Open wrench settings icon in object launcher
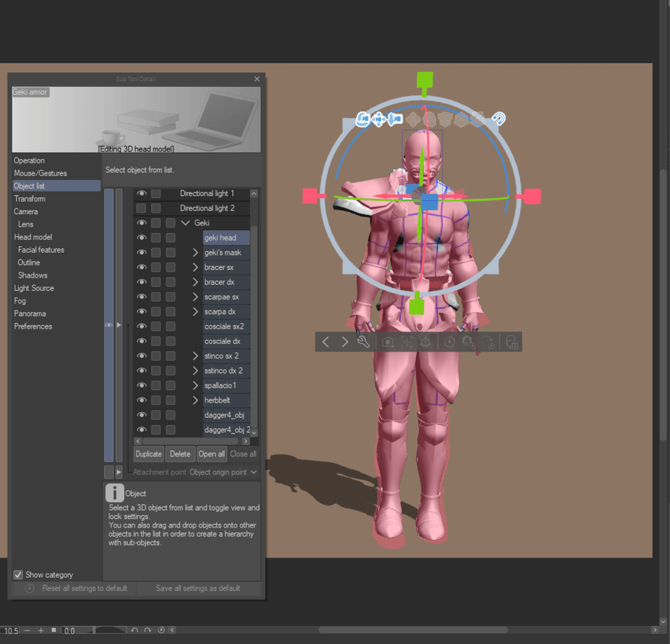The height and width of the screenshot is (644, 670). 363,342
